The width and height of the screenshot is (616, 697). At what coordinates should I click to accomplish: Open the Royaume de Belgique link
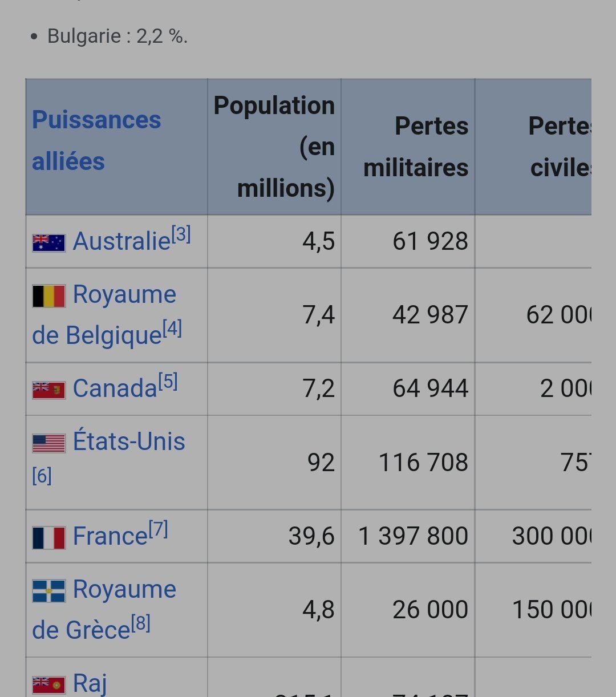click(x=104, y=315)
